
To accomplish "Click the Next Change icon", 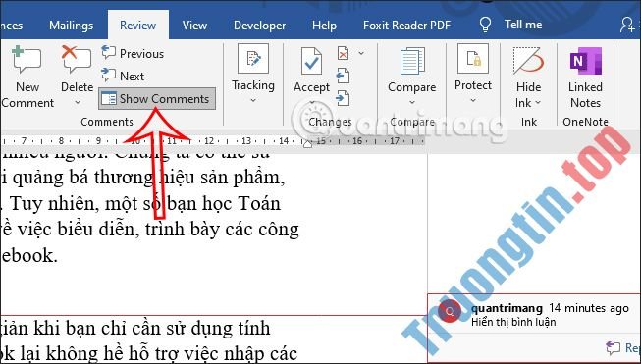I will click(x=343, y=98).
